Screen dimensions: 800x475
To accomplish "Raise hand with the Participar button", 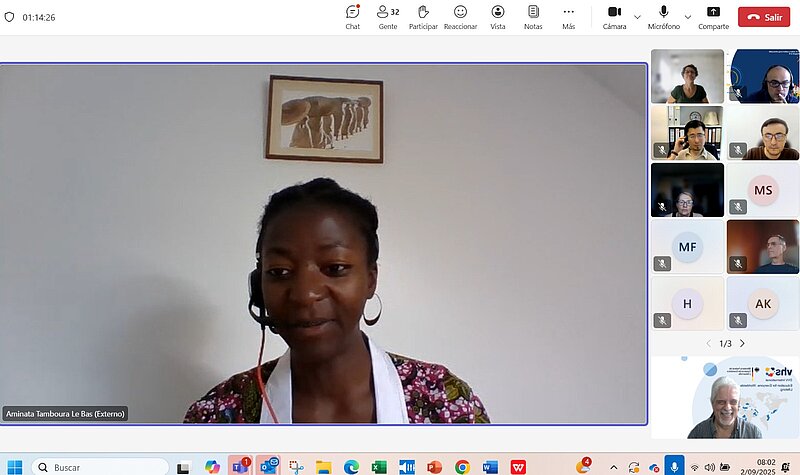I will (423, 17).
